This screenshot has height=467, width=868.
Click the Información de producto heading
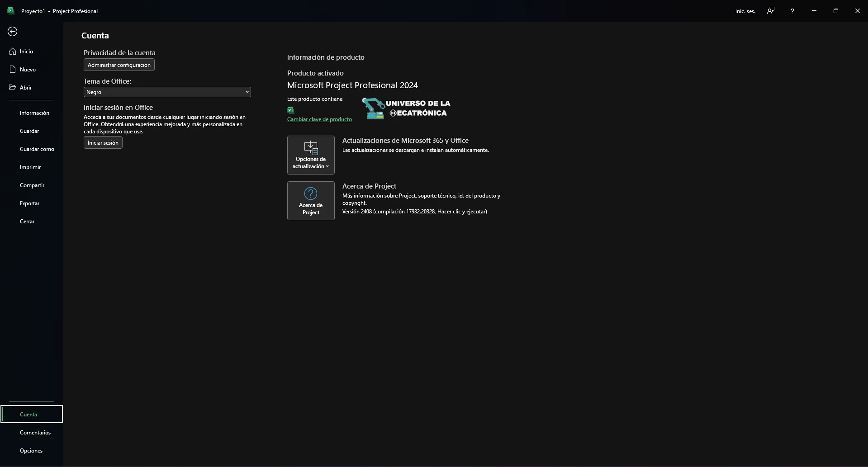coord(326,57)
